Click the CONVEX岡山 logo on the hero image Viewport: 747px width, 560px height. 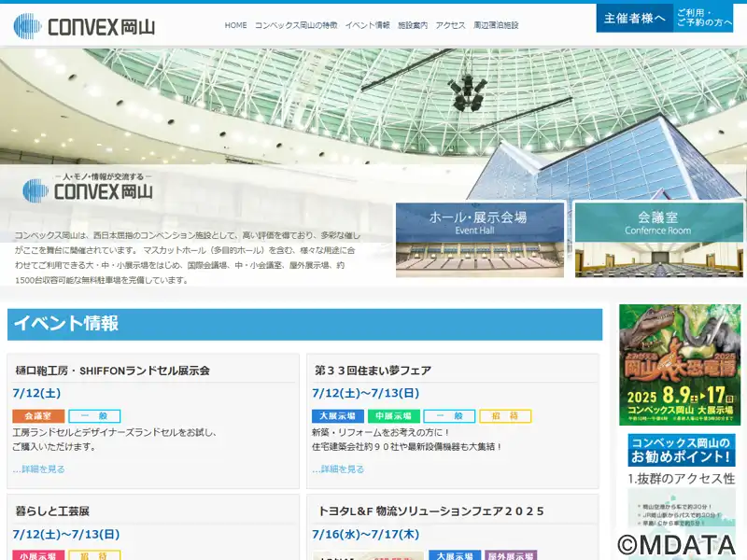click(x=88, y=188)
